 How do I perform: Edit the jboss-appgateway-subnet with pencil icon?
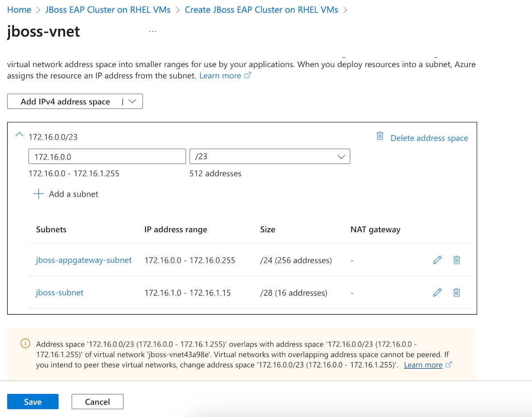point(437,260)
